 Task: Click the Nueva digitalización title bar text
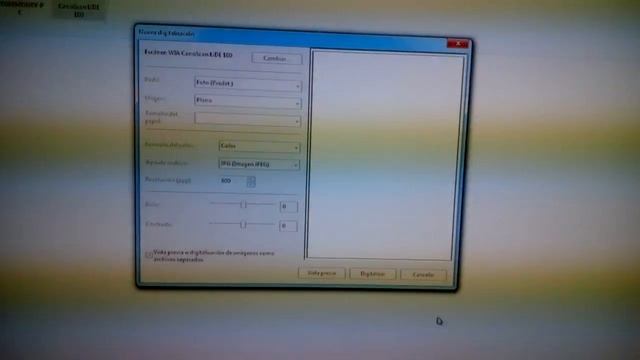[x=166, y=33]
